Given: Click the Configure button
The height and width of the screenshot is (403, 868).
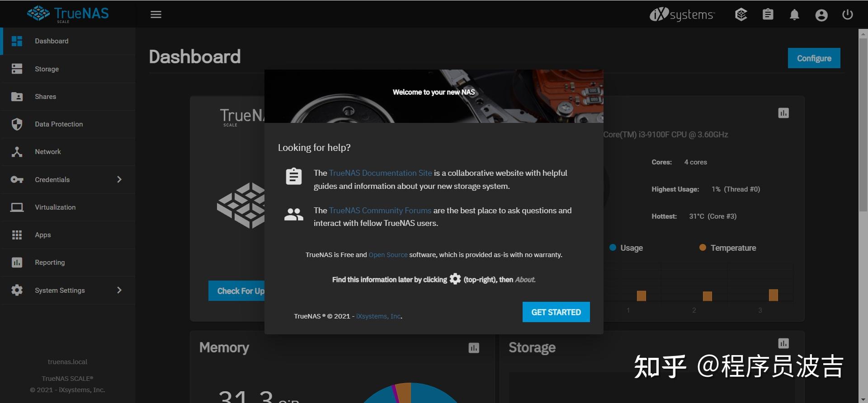Looking at the screenshot, I should (814, 58).
